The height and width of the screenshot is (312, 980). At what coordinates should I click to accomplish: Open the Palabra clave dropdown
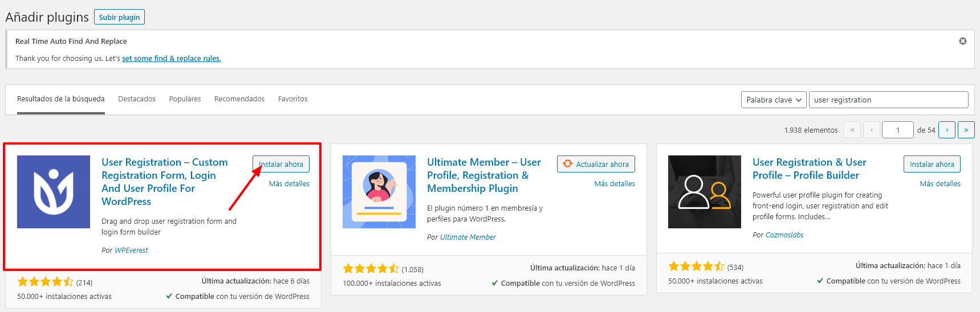[774, 100]
